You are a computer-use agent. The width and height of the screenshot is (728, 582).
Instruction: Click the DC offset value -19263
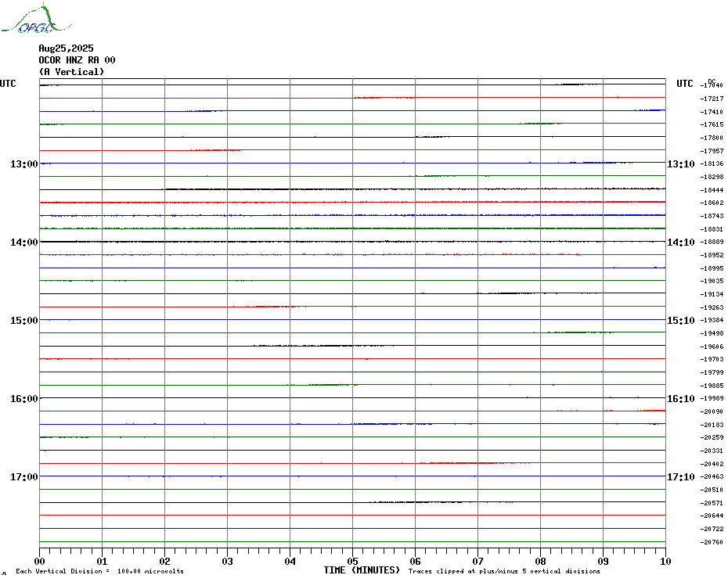point(712,307)
